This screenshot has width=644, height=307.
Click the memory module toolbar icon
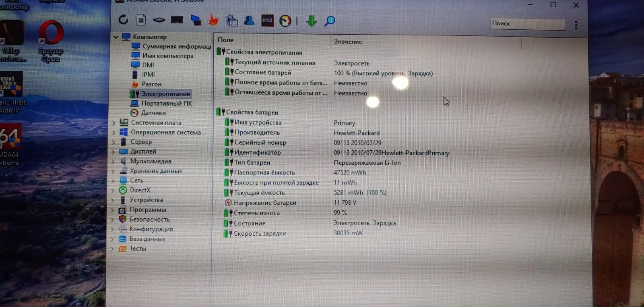159,20
